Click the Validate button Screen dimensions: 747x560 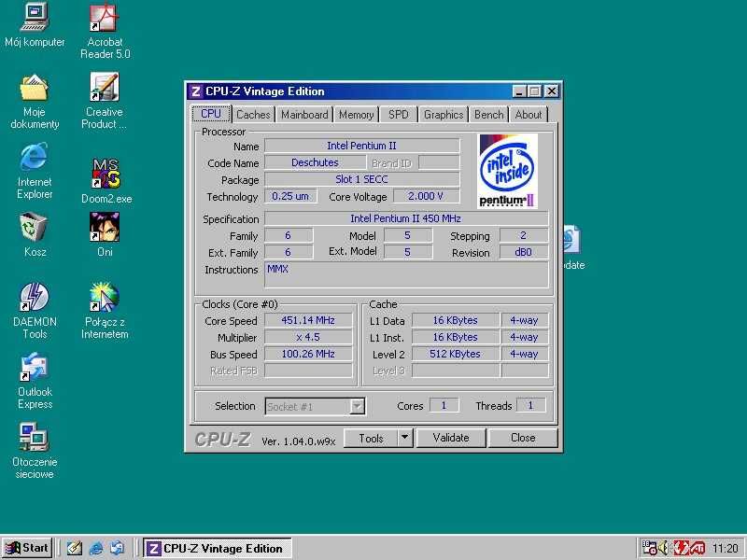tap(451, 438)
